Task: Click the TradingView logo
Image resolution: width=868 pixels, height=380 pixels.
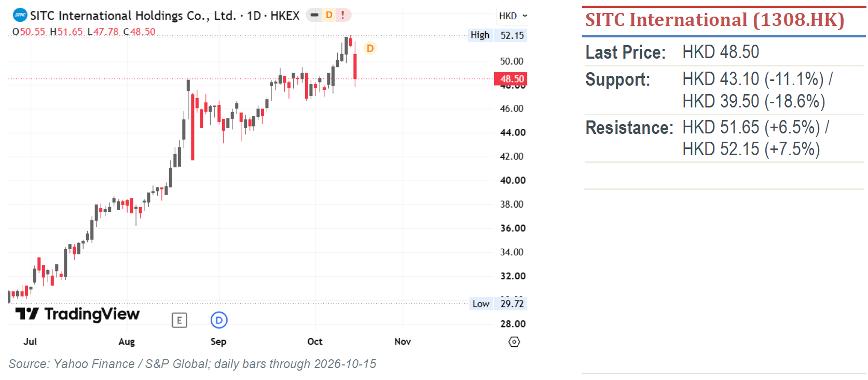Action: [x=77, y=314]
